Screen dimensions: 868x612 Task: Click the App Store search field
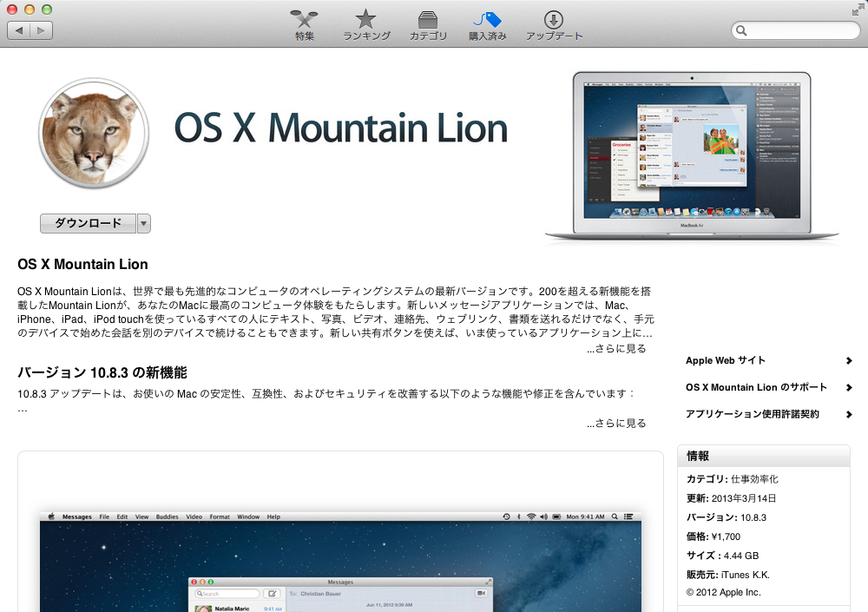(x=795, y=30)
